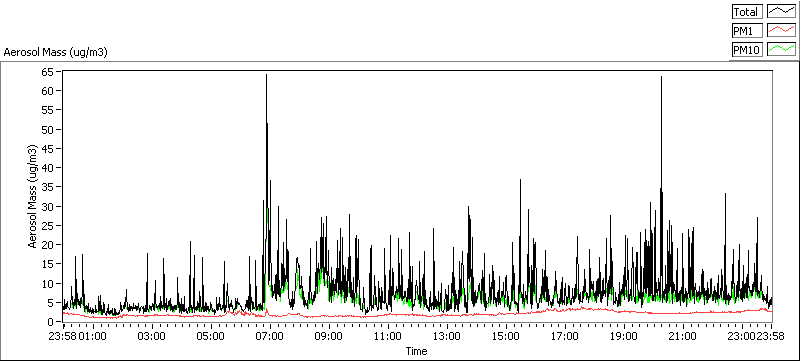Click the 09:00 time axis tick label

[329, 337]
